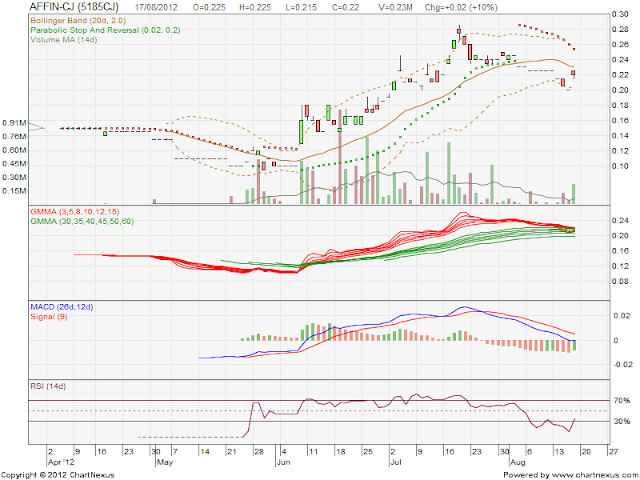Click Parabolic Stop And Reversal legend label

(x=105, y=30)
